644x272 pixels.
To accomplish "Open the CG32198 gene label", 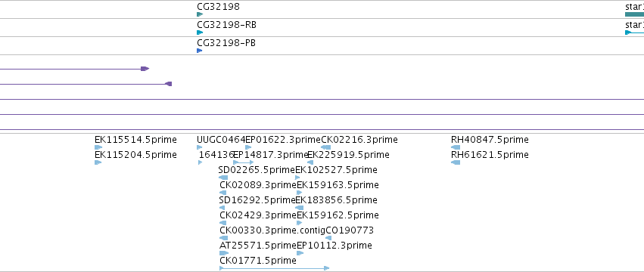I will pyautogui.click(x=218, y=7).
